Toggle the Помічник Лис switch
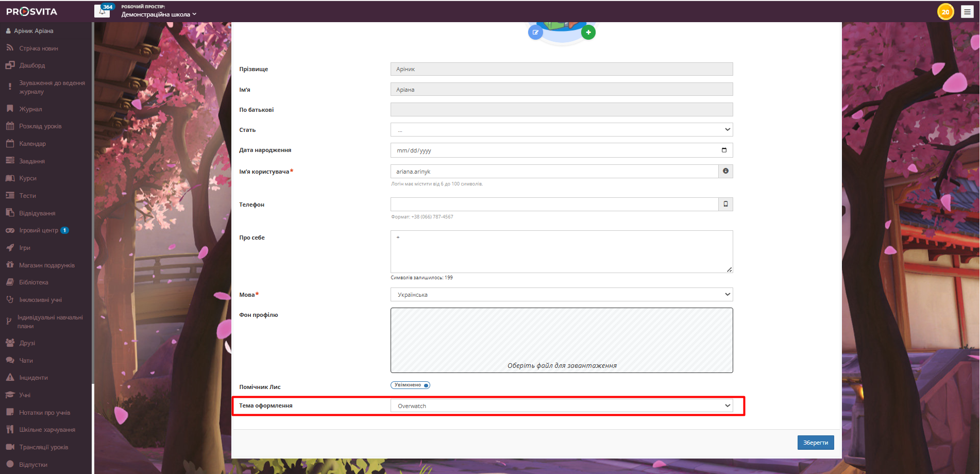980x474 pixels. coord(410,385)
